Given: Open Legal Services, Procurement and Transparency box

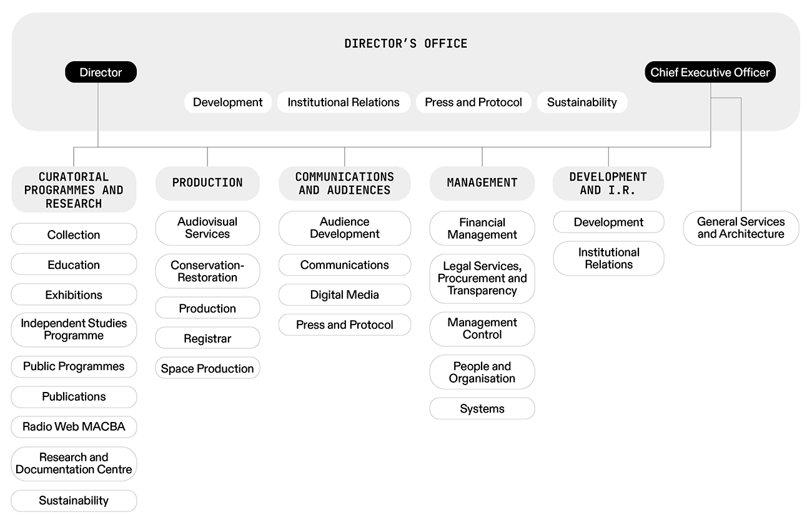Looking at the screenshot, I should click(x=482, y=278).
